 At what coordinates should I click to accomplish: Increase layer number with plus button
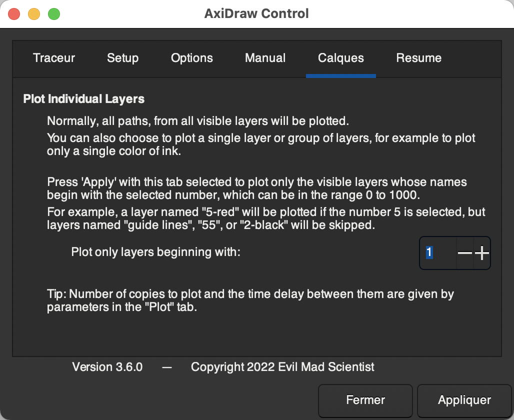(x=481, y=253)
